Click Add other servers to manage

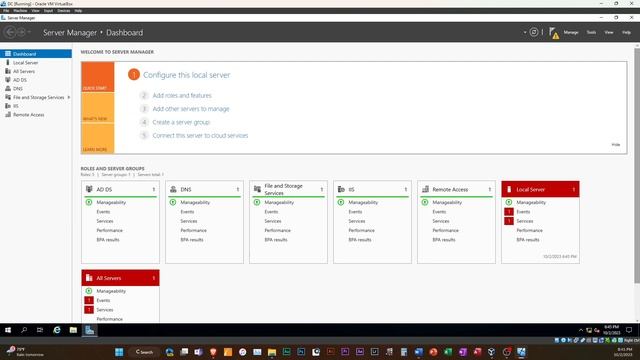click(191, 109)
